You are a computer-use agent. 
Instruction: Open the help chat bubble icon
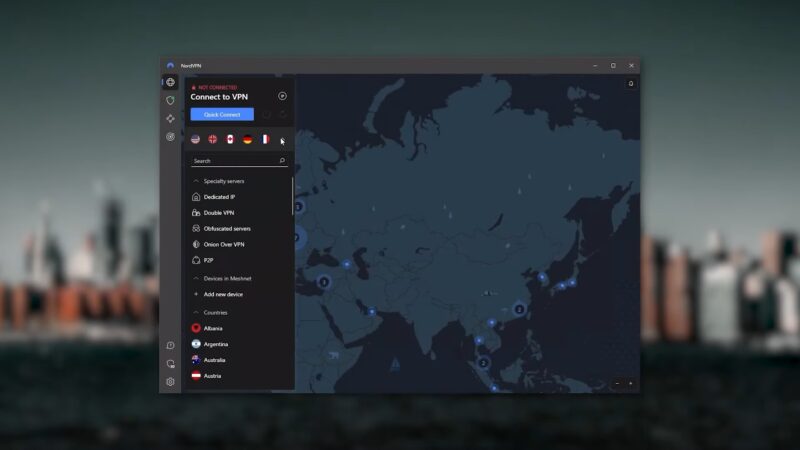click(170, 345)
